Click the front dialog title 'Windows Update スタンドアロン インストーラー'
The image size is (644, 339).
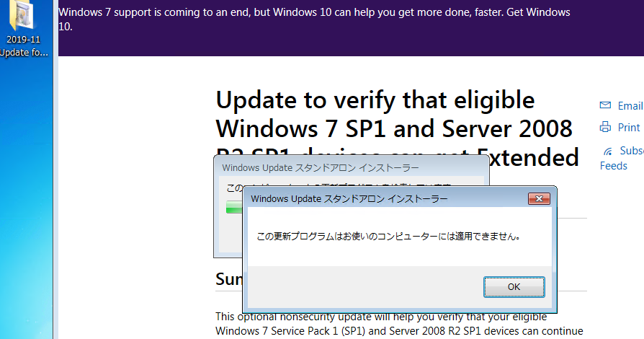(349, 198)
